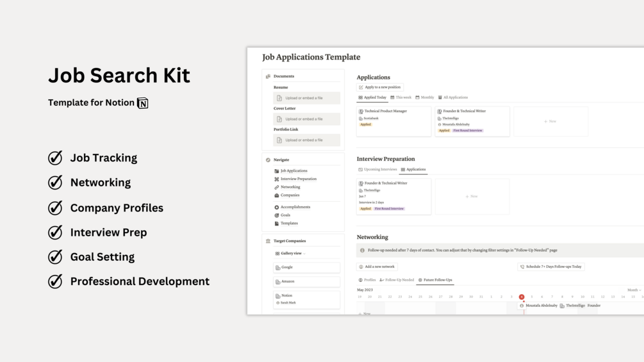
Task: Open the Month view dropdown in timeline
Action: (634, 290)
